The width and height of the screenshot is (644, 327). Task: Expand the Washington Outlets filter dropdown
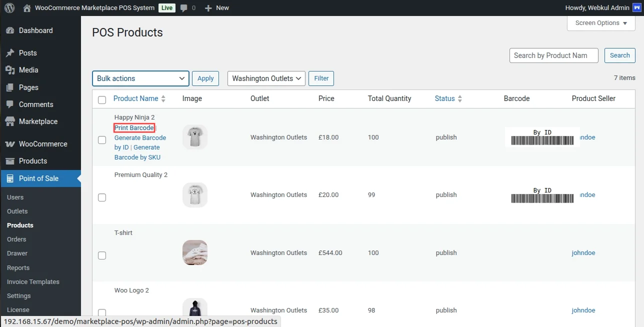click(x=266, y=78)
